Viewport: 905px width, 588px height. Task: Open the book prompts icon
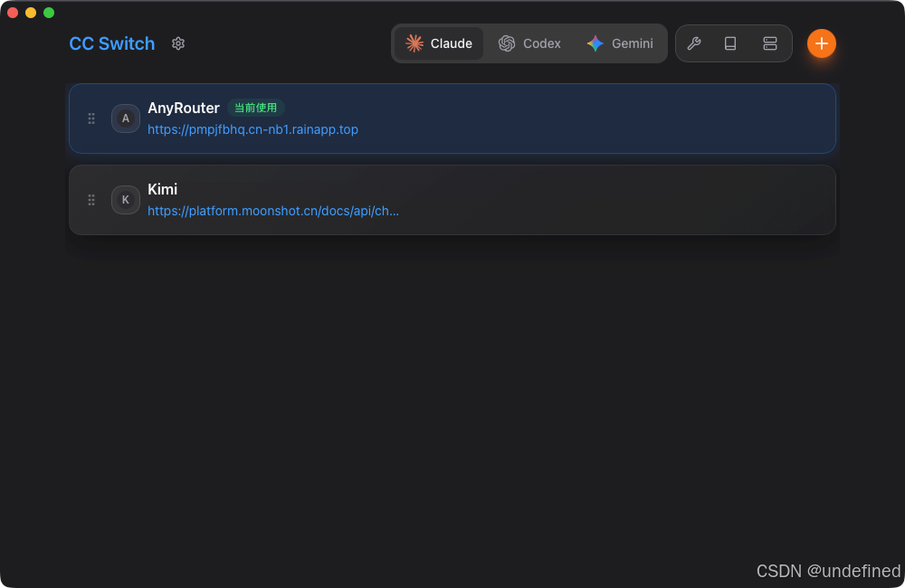tap(730, 43)
